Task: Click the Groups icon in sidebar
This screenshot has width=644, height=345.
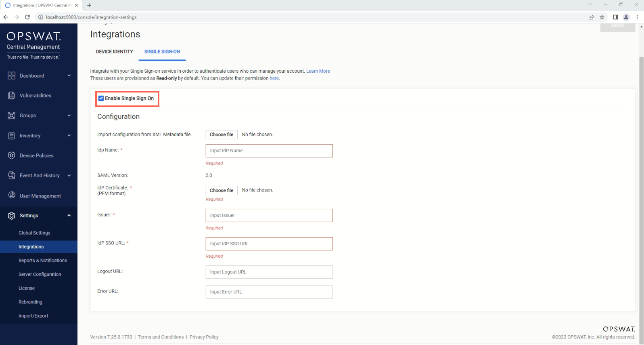Action: (11, 116)
